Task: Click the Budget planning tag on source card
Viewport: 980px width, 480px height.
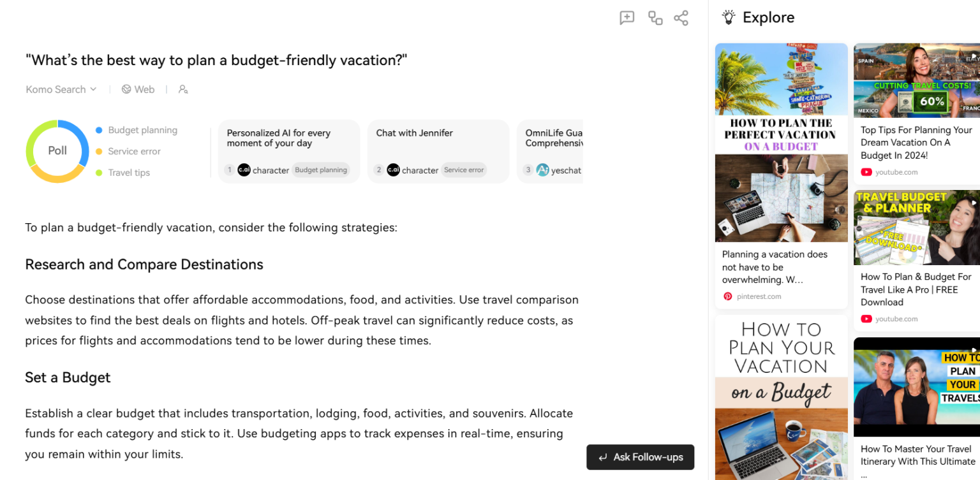Action: tap(321, 170)
